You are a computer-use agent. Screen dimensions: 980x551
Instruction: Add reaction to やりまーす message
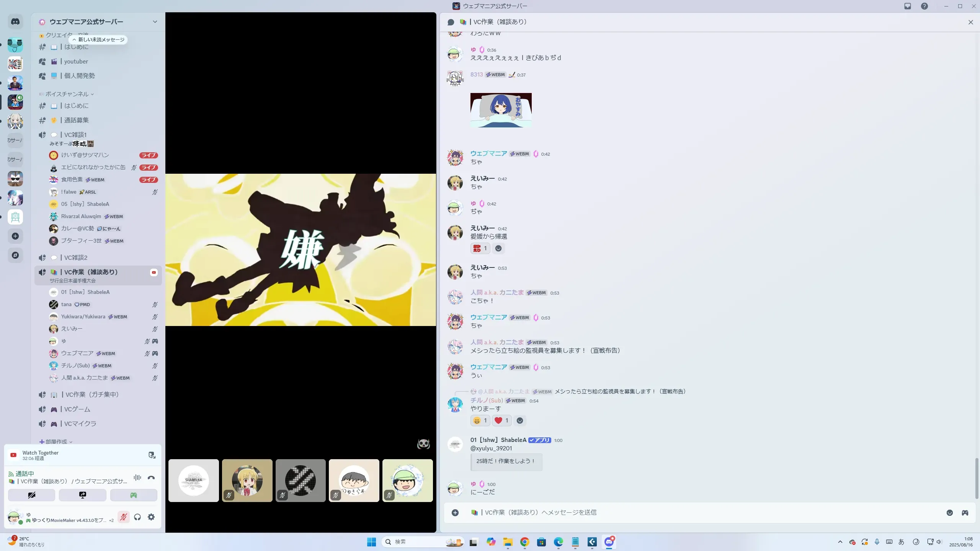(519, 421)
